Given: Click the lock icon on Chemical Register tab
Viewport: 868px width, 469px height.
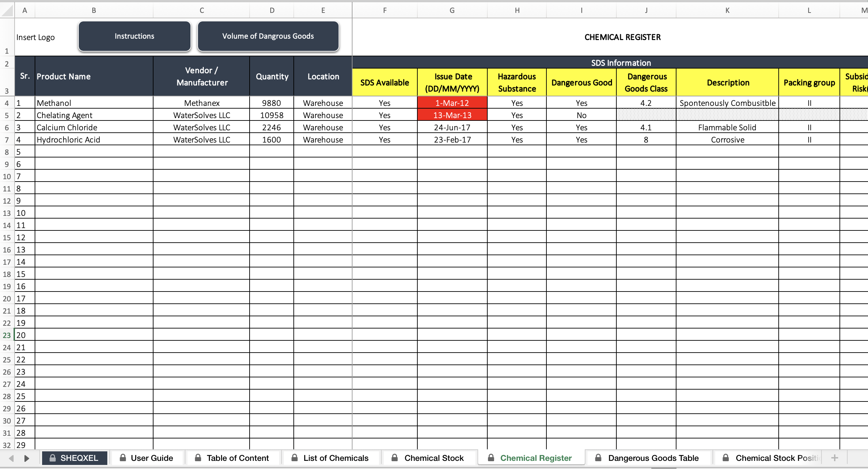Looking at the screenshot, I should (491, 457).
